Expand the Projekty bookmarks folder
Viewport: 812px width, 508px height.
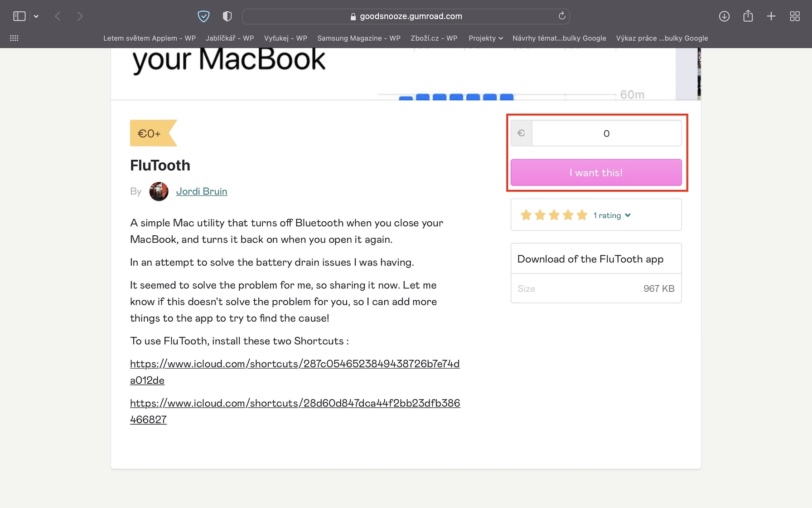pyautogui.click(x=486, y=38)
